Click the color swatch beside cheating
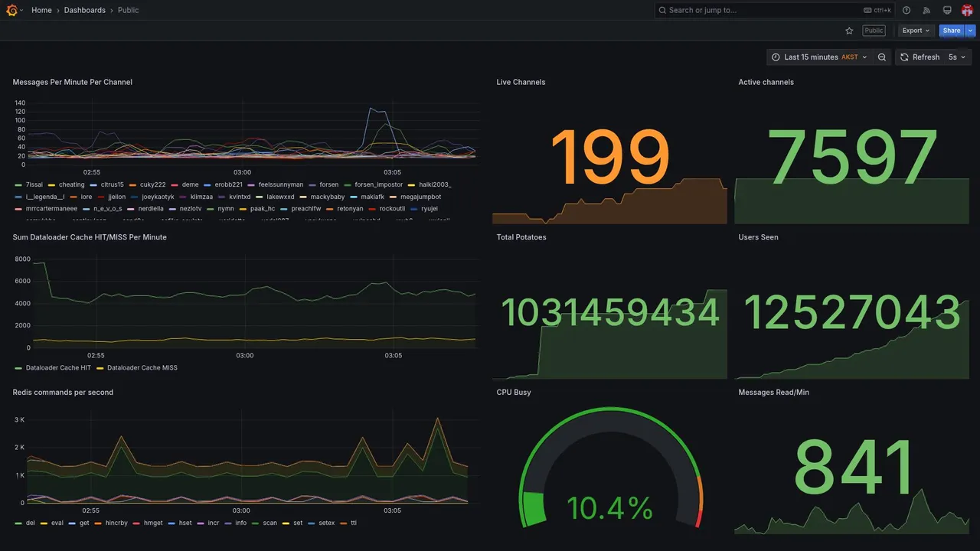Screen dimensions: 980x551 pos(51,185)
